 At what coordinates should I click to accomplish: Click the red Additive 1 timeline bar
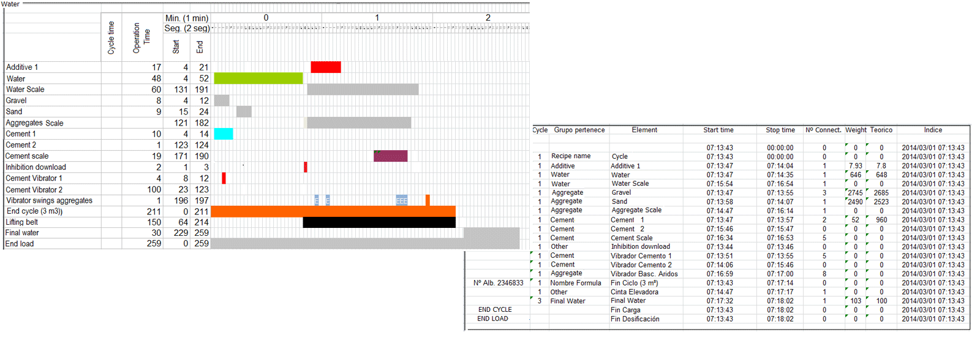326,67
